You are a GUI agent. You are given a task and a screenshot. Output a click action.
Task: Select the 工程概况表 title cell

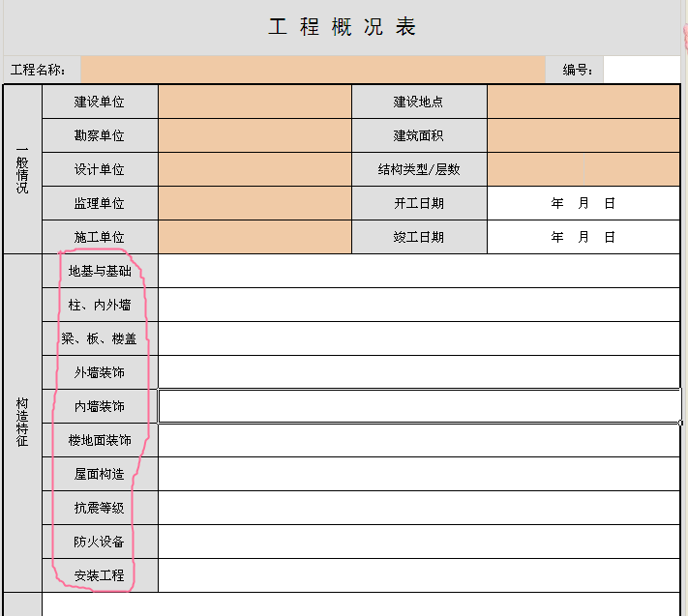click(342, 27)
